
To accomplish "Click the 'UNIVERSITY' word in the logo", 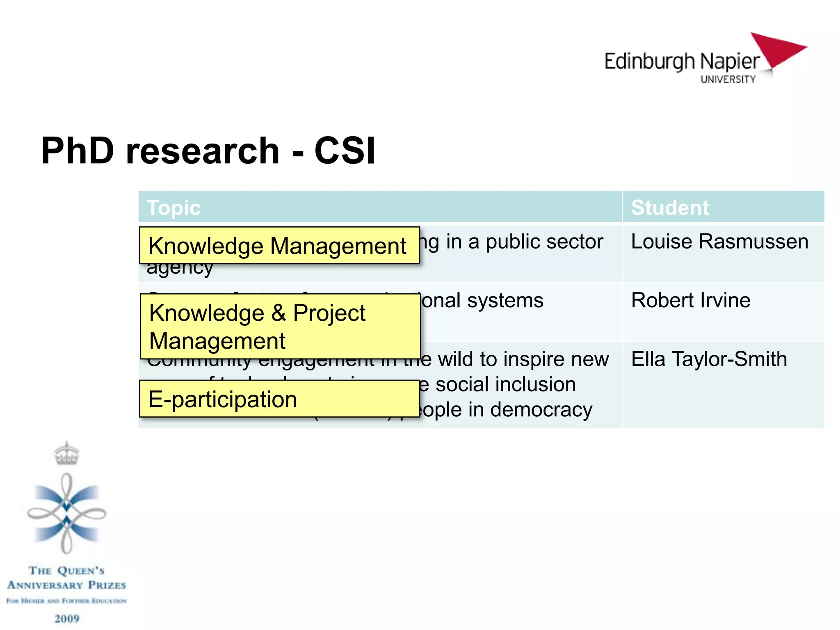I will (x=728, y=79).
